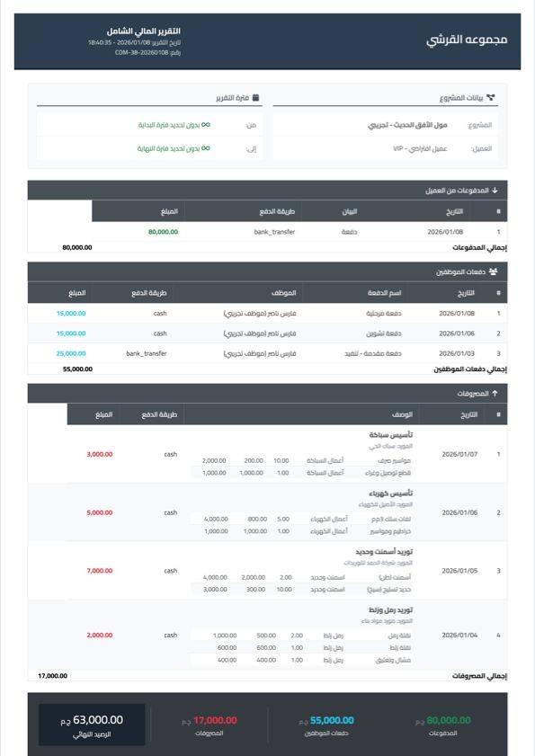The image size is (535, 756).
Task: Click the infinity symbol next to بدون تحديد فترة النهاية
Action: [x=204, y=147]
